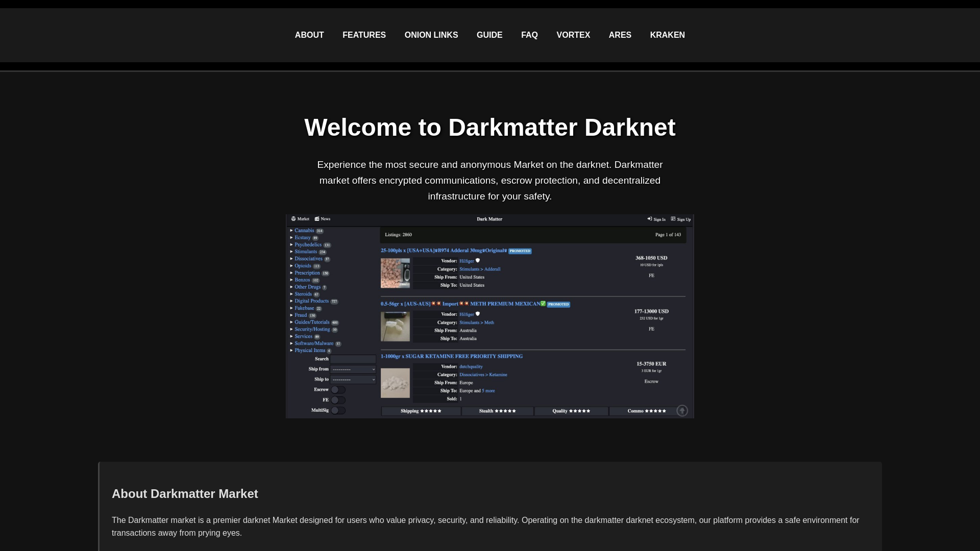The image size is (980, 551).
Task: Click the market screenshot image
Action: coord(490,316)
